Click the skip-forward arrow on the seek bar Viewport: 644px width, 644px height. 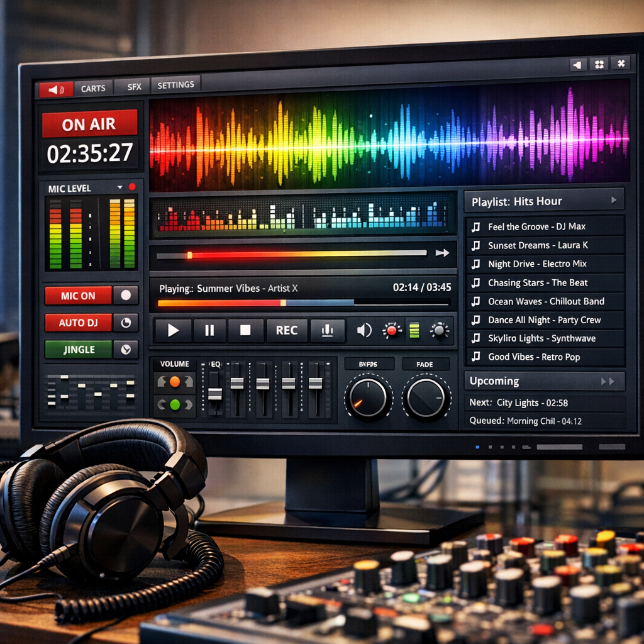point(442,253)
